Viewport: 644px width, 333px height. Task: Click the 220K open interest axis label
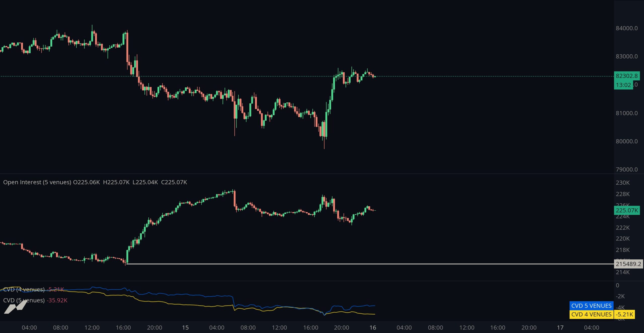[x=623, y=239]
